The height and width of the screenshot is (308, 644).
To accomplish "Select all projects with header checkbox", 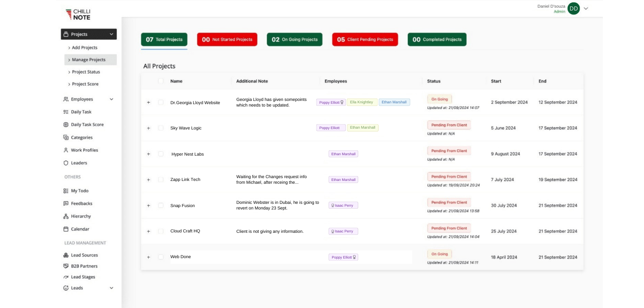I will (161, 81).
